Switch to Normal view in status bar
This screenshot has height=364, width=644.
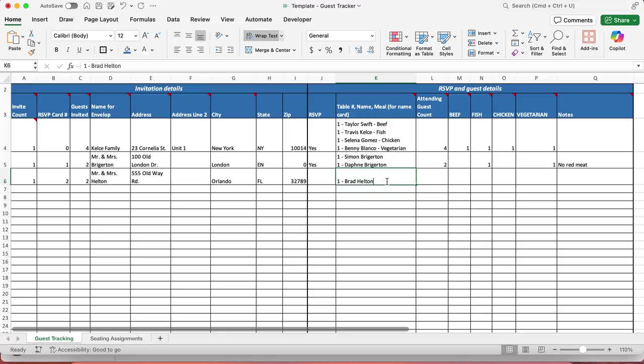tap(510, 349)
